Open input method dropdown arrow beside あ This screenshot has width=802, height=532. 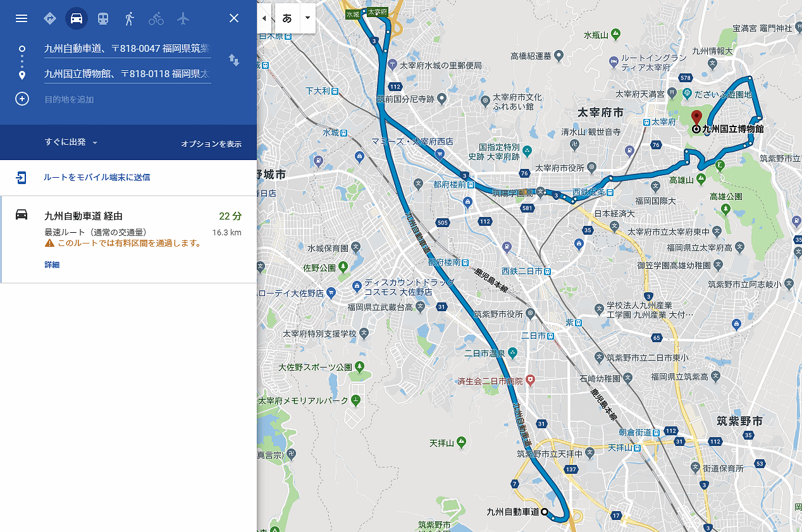click(x=307, y=18)
